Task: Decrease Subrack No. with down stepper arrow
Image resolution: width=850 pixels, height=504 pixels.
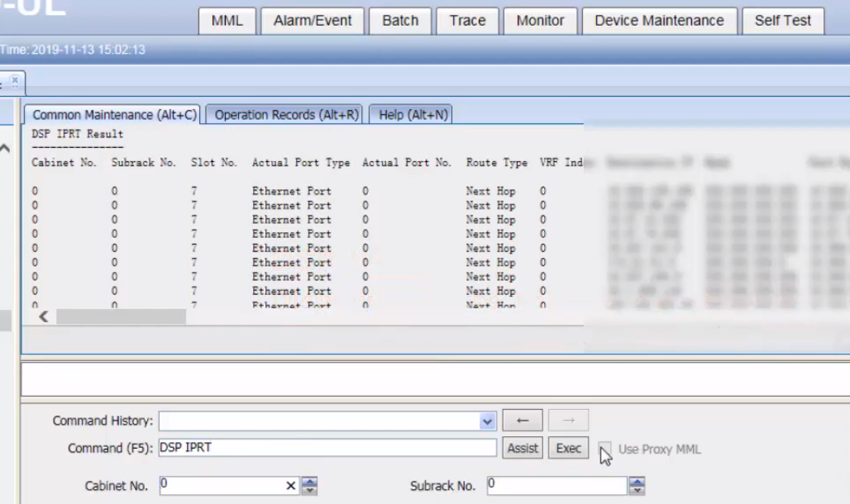Action: point(637,490)
